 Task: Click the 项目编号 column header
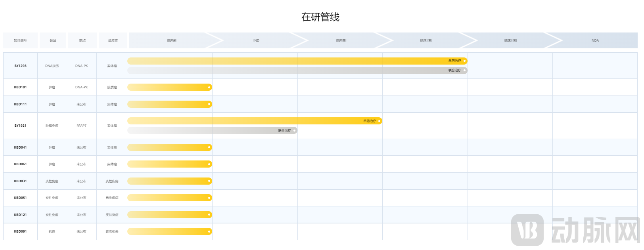20,40
